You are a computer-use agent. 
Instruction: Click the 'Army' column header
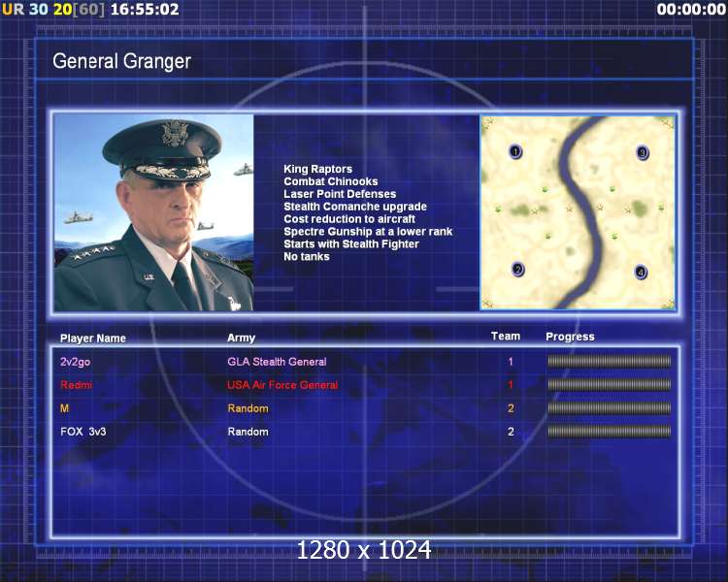click(x=241, y=339)
